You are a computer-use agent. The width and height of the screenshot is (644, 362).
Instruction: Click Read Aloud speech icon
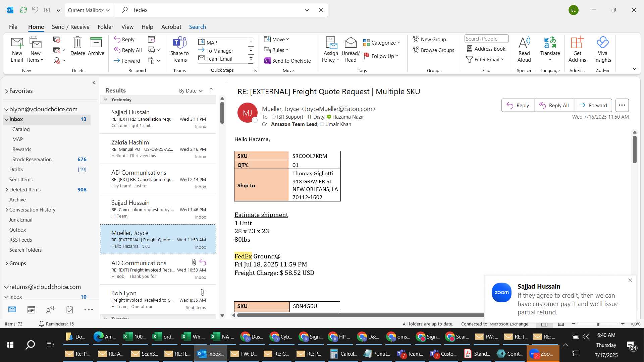click(524, 50)
